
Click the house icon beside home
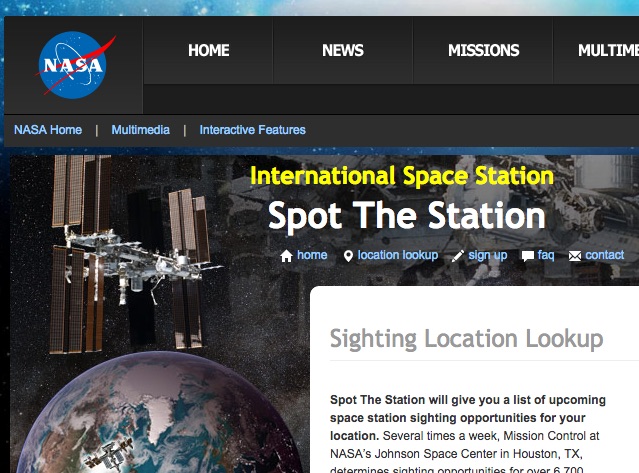[286, 256]
